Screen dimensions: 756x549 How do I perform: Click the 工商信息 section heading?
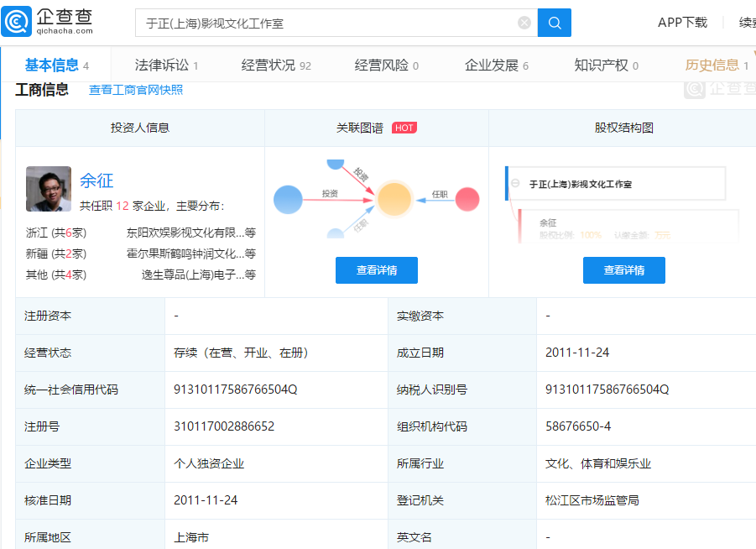42,90
